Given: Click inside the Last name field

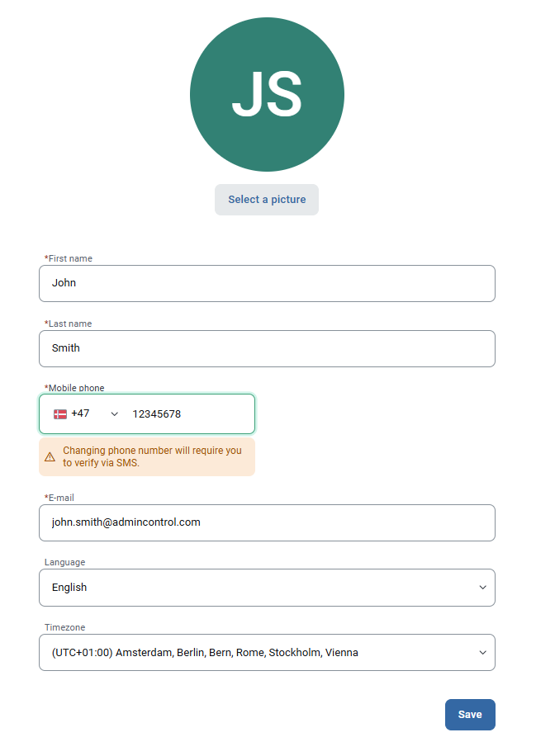Looking at the screenshot, I should (x=267, y=347).
